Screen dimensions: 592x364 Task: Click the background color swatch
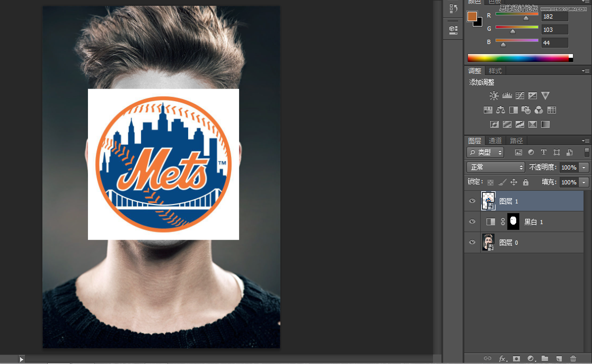point(479,23)
